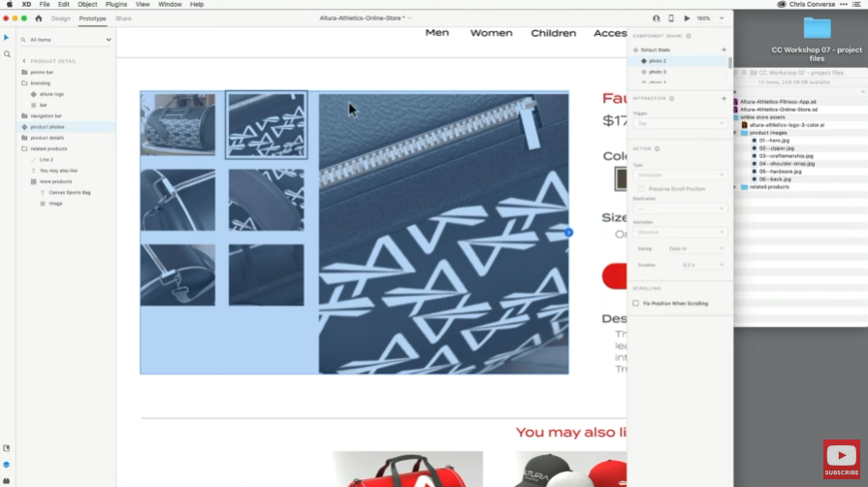Open the View menu in menu bar

(x=143, y=5)
